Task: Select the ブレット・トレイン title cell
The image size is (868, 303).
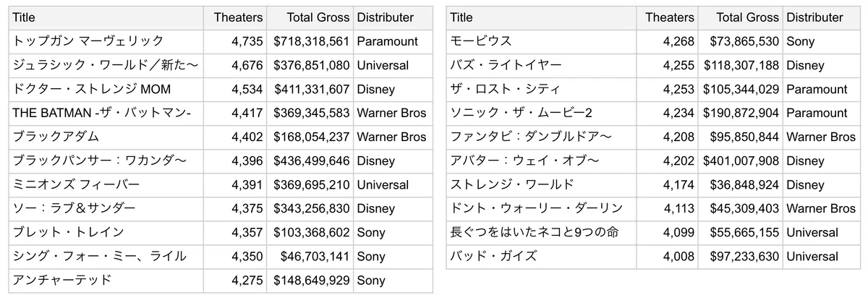Action: click(106, 232)
